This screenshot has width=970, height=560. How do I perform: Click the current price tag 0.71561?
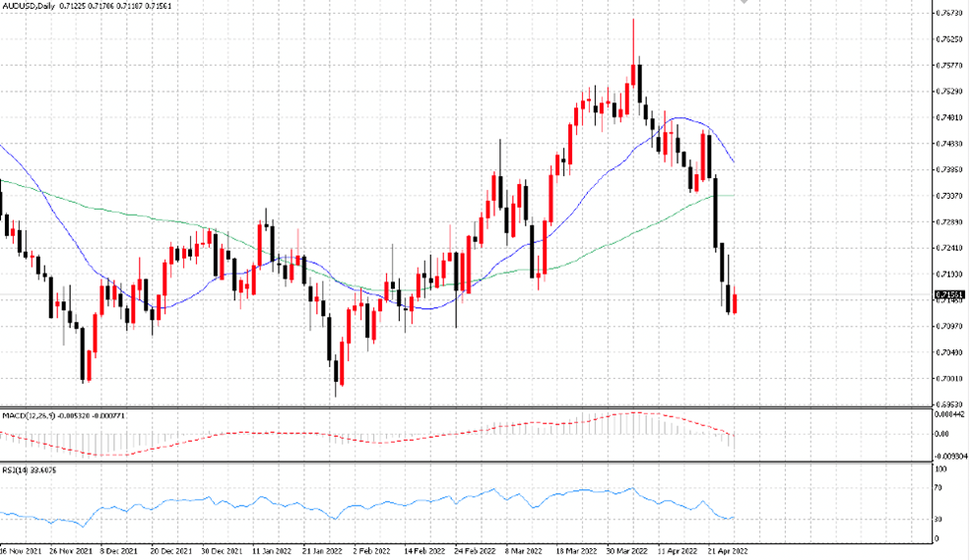[x=949, y=295]
